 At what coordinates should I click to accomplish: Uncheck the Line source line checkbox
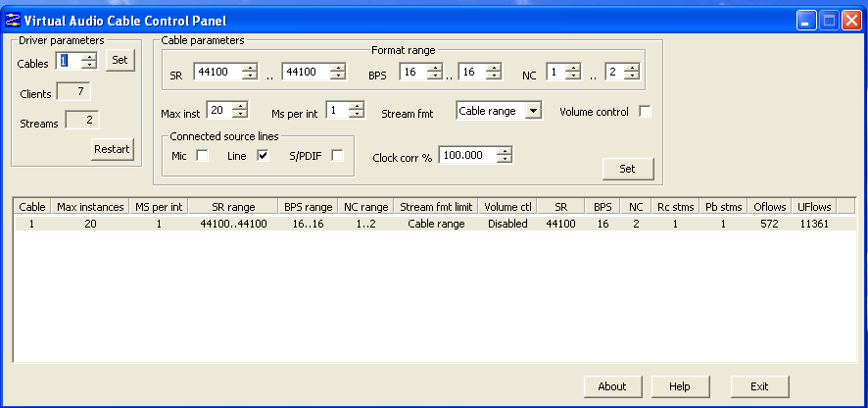(x=263, y=156)
